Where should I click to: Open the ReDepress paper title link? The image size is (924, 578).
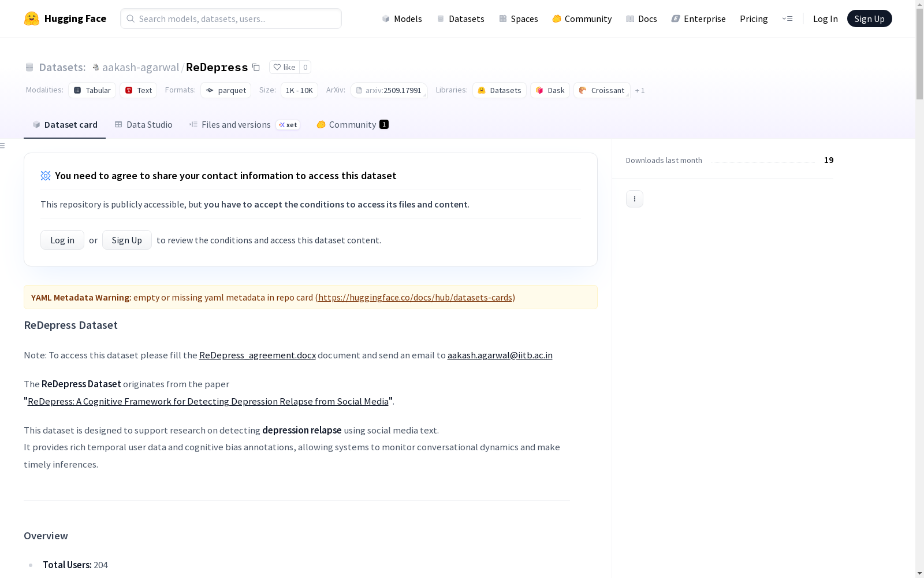[x=208, y=401]
